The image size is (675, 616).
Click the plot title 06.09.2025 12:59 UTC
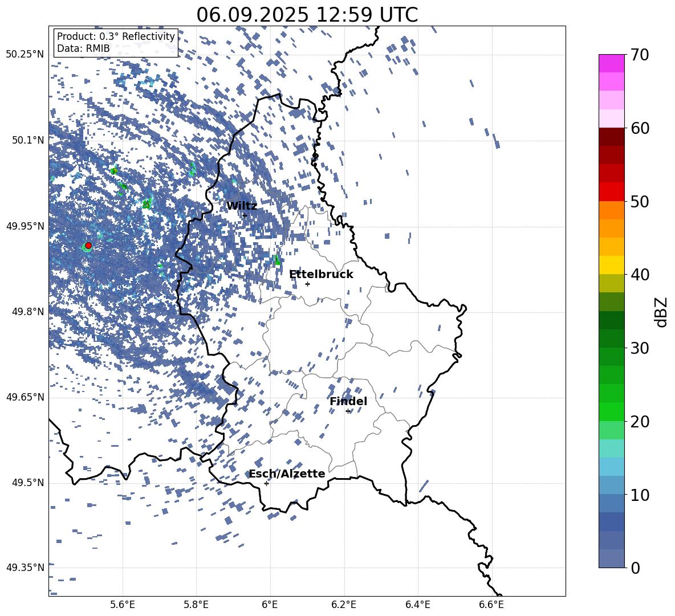pyautogui.click(x=307, y=15)
